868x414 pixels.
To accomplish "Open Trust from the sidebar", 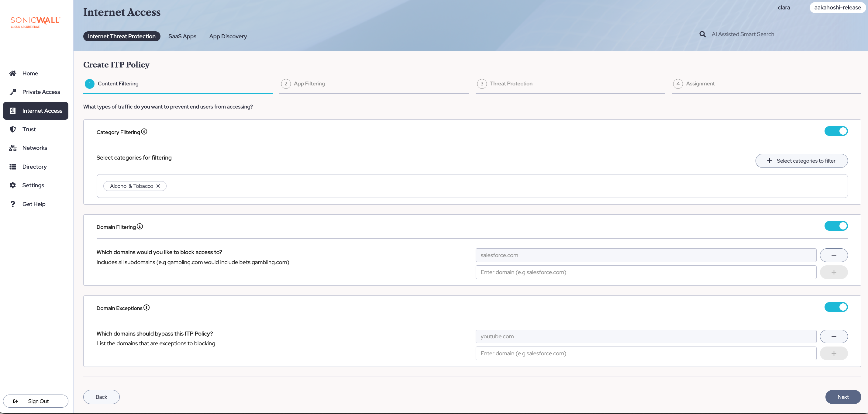I will point(29,129).
